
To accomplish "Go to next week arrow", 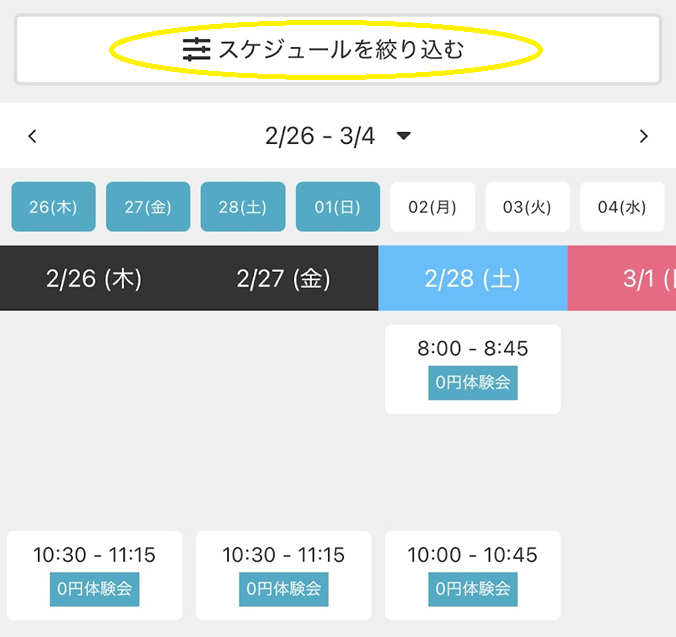I will pos(644,137).
